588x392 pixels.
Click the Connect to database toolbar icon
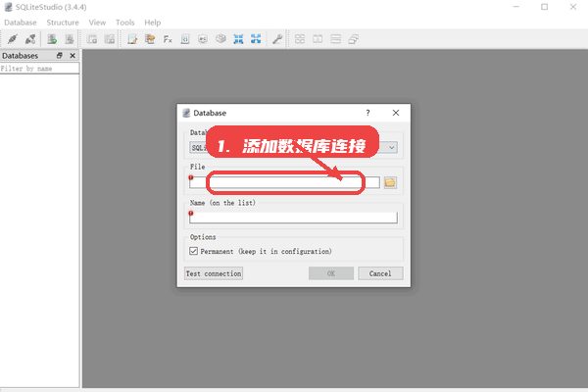13,39
